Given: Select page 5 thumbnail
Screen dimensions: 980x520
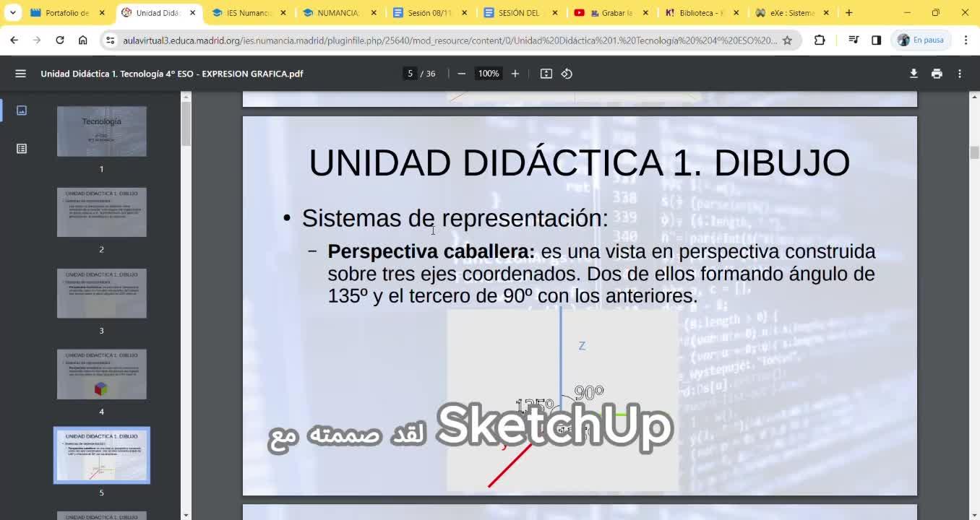Looking at the screenshot, I should click(x=102, y=455).
